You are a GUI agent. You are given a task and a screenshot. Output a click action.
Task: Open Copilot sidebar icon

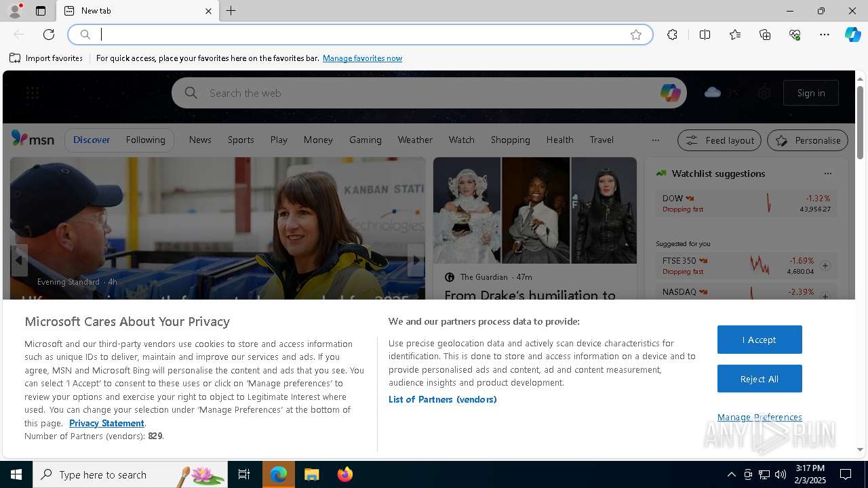(852, 35)
